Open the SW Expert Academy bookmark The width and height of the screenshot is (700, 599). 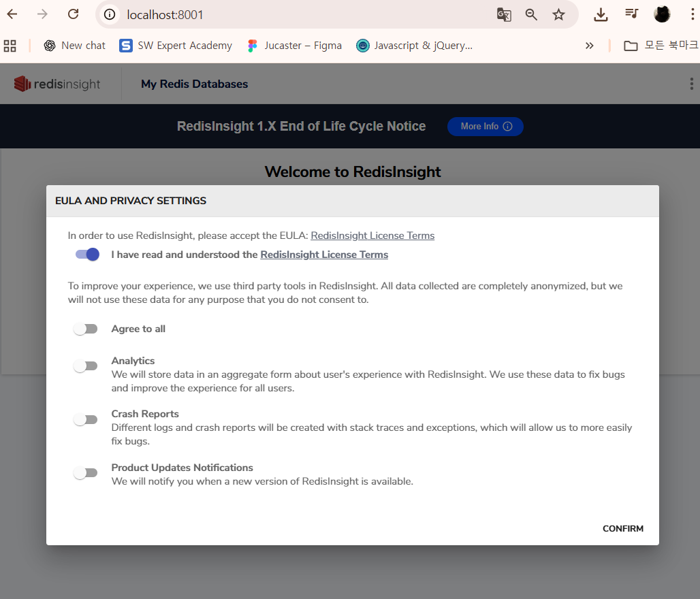(176, 46)
